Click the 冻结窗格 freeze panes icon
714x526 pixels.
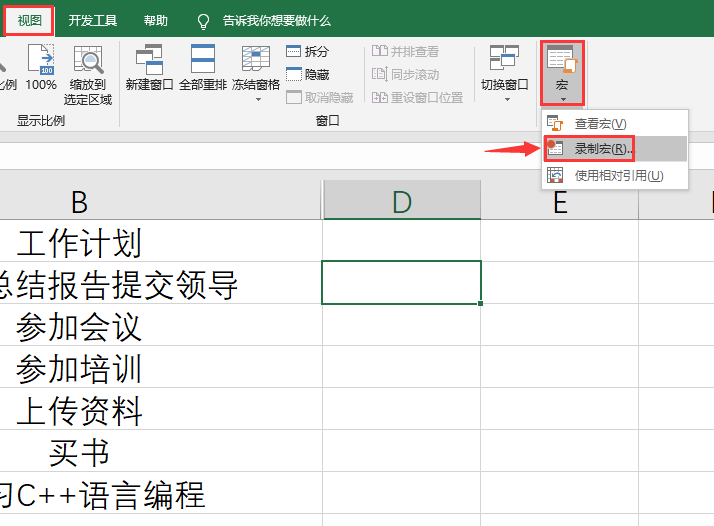pyautogui.click(x=255, y=58)
